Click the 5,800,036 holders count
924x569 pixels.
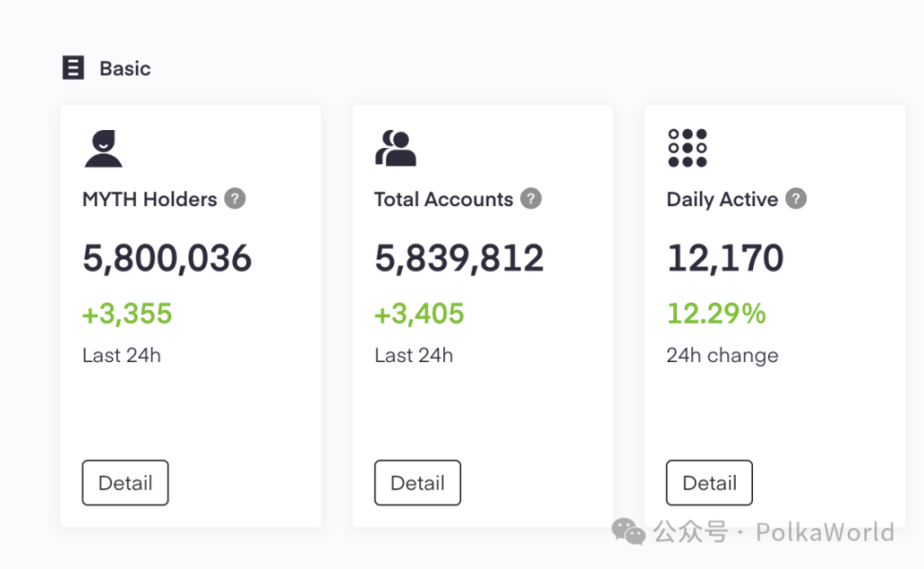(167, 258)
